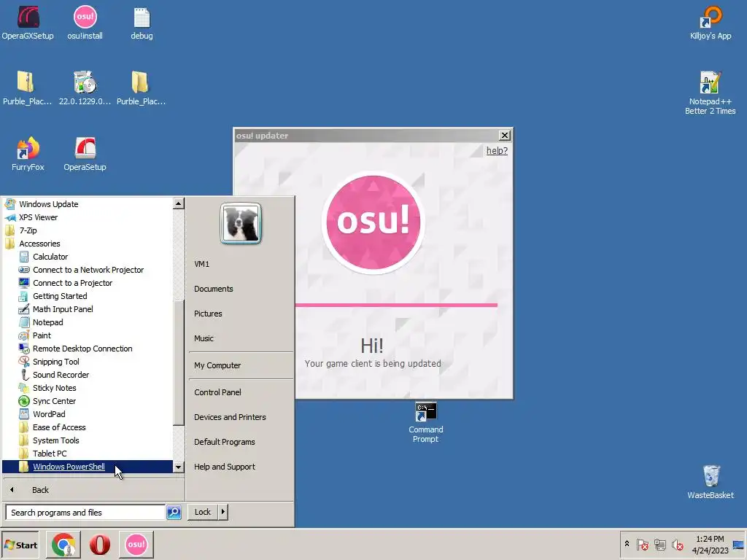Launch Sticky Notes

click(88, 388)
